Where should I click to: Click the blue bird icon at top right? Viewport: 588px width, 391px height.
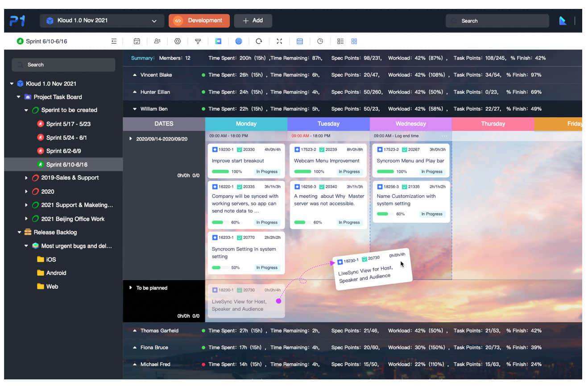coord(563,21)
